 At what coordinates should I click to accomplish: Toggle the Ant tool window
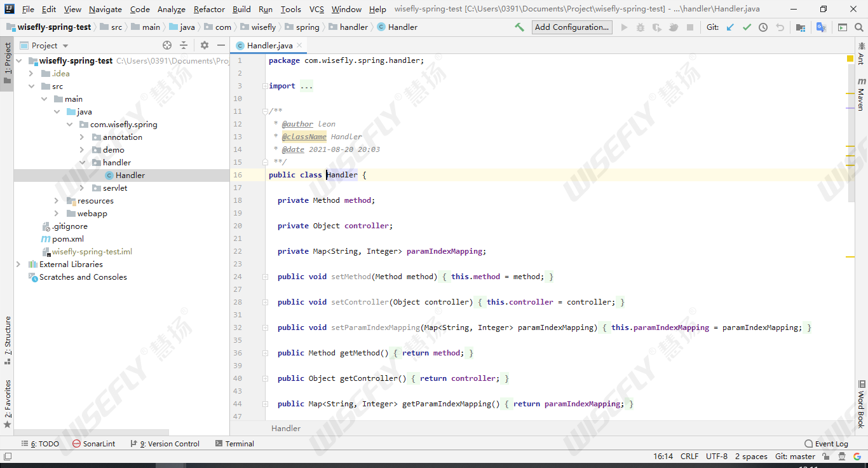tap(861, 53)
